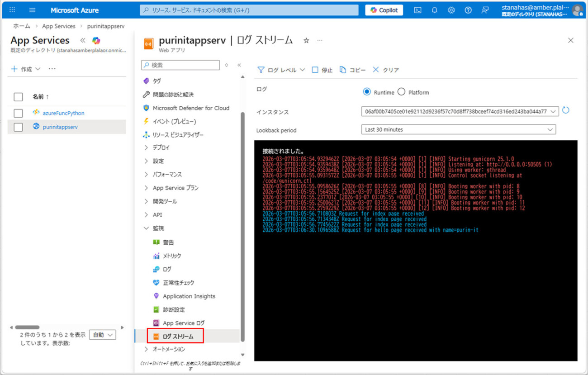Click the resource search box at top
Image resolution: width=588 pixels, height=375 pixels.
coord(249,10)
